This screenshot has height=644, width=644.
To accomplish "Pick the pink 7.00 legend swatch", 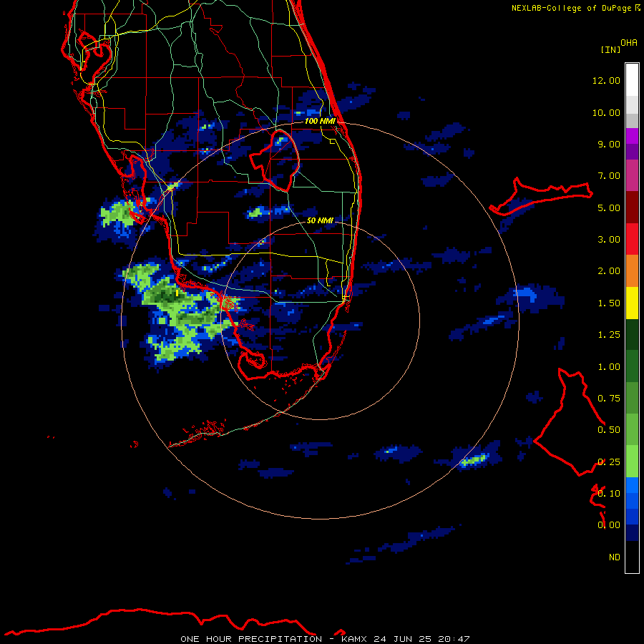I will (x=632, y=175).
